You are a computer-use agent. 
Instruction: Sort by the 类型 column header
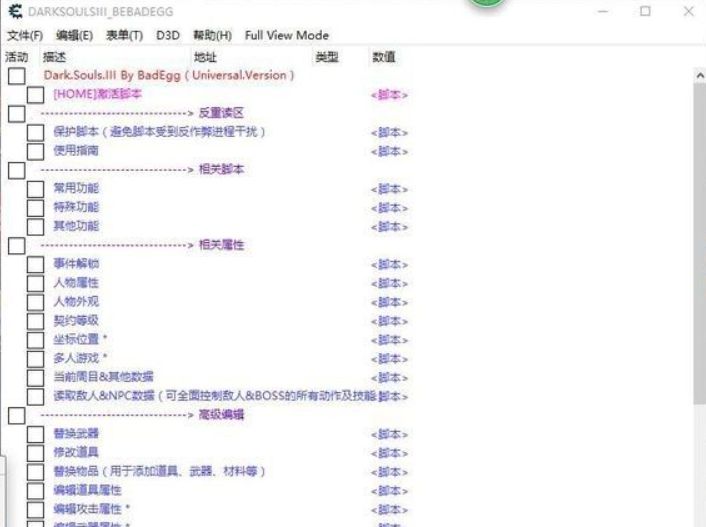point(327,57)
